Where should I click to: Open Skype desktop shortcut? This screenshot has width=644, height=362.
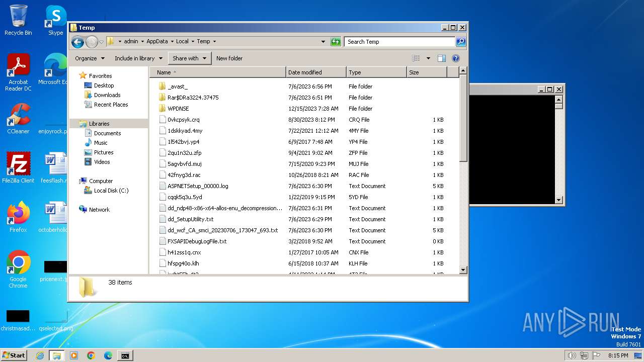tap(56, 20)
